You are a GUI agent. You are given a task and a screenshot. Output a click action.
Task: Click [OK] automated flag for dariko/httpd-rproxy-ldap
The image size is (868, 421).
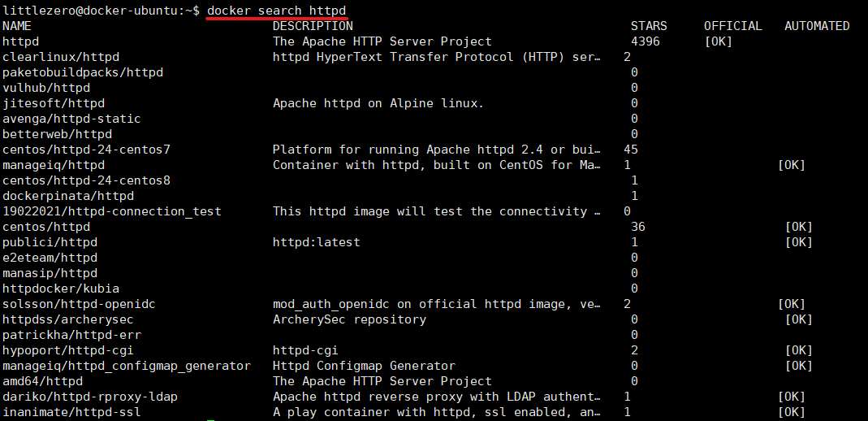pos(792,397)
